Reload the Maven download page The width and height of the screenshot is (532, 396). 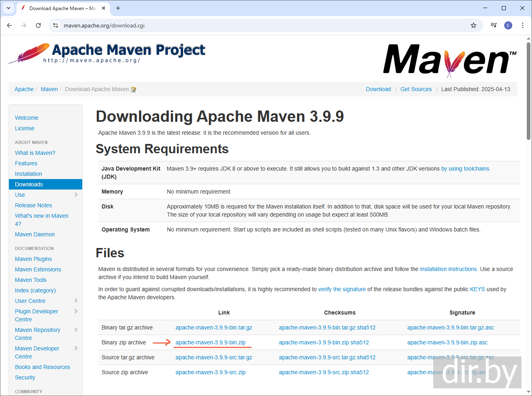[x=38, y=25]
